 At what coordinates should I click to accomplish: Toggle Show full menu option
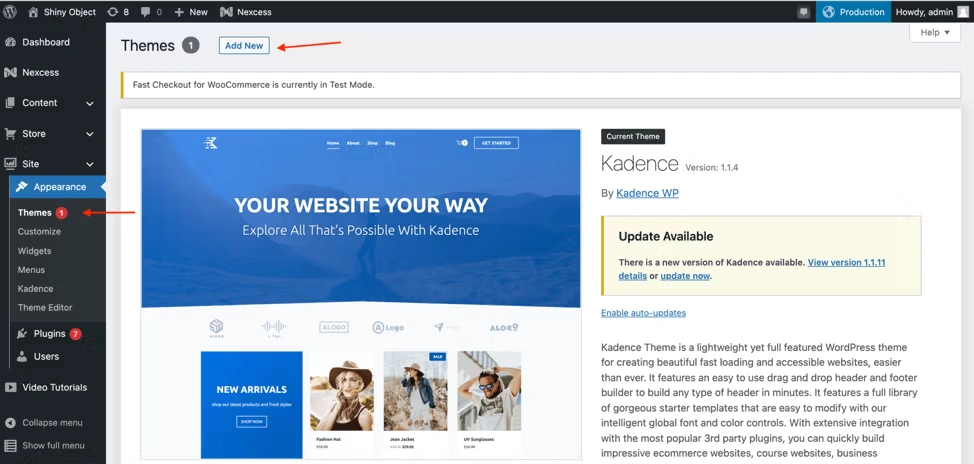point(52,445)
